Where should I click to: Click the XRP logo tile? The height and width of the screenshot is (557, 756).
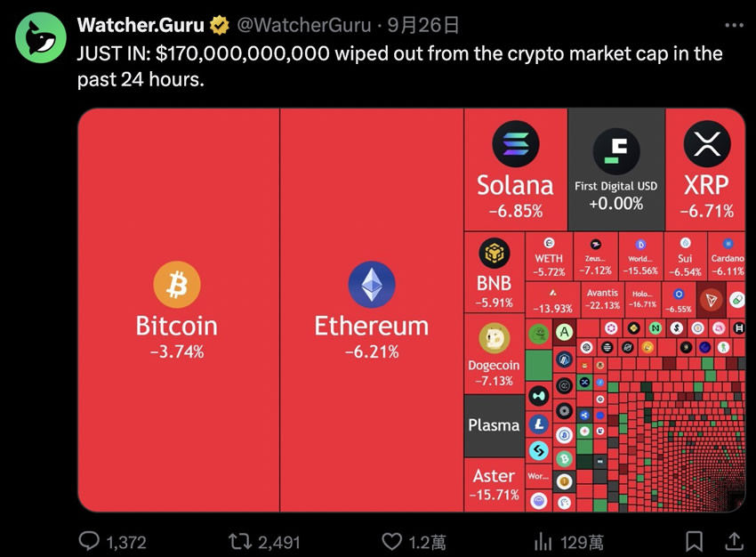(707, 144)
